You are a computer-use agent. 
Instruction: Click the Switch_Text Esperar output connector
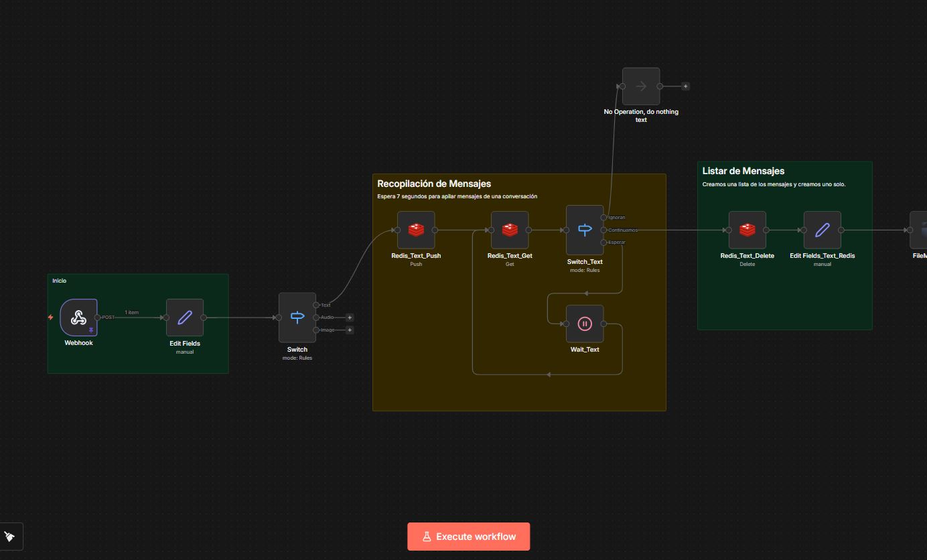tap(603, 242)
